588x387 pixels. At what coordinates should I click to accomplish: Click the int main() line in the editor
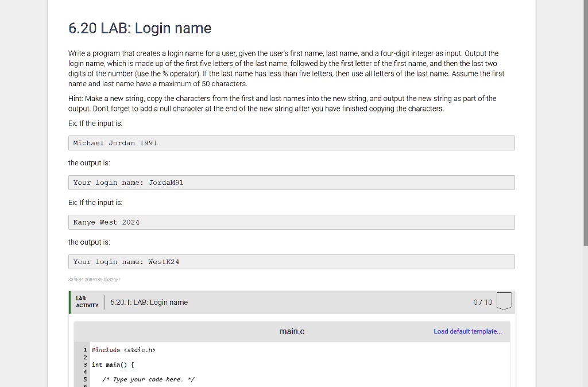tap(113, 365)
